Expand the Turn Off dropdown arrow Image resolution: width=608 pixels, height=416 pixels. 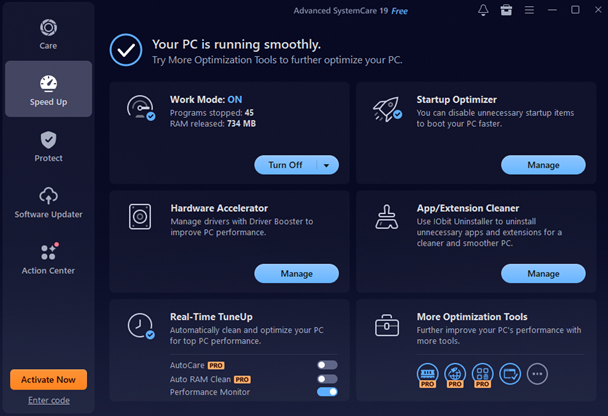pos(325,165)
